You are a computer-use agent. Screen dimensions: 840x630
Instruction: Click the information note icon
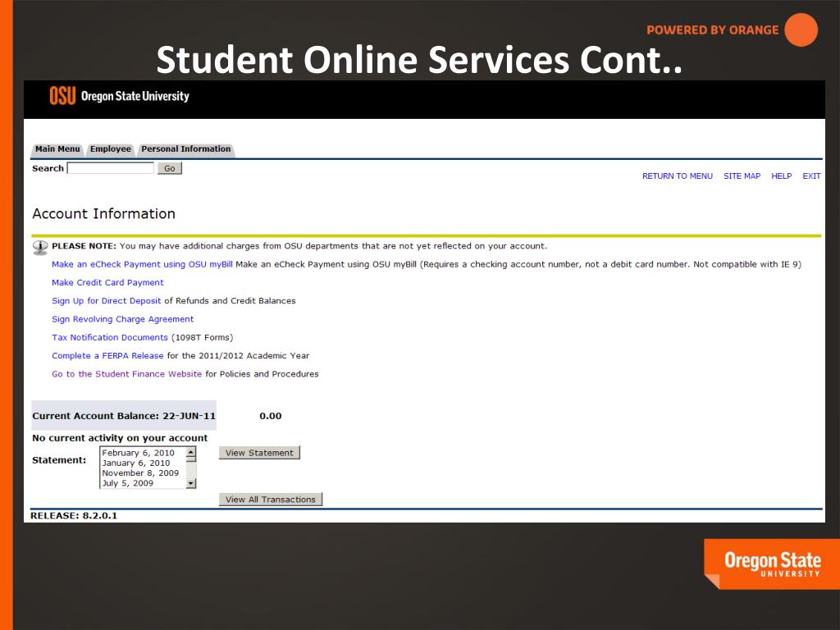(40, 247)
